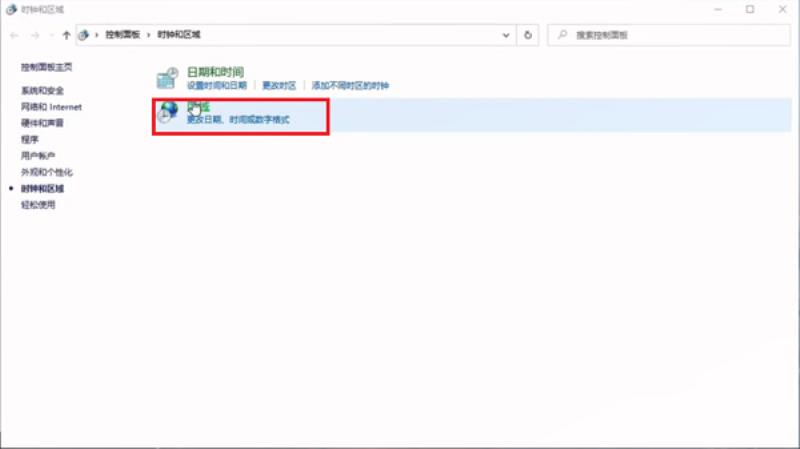Open 外观和个性化 category
800x449 pixels.
tap(46, 172)
